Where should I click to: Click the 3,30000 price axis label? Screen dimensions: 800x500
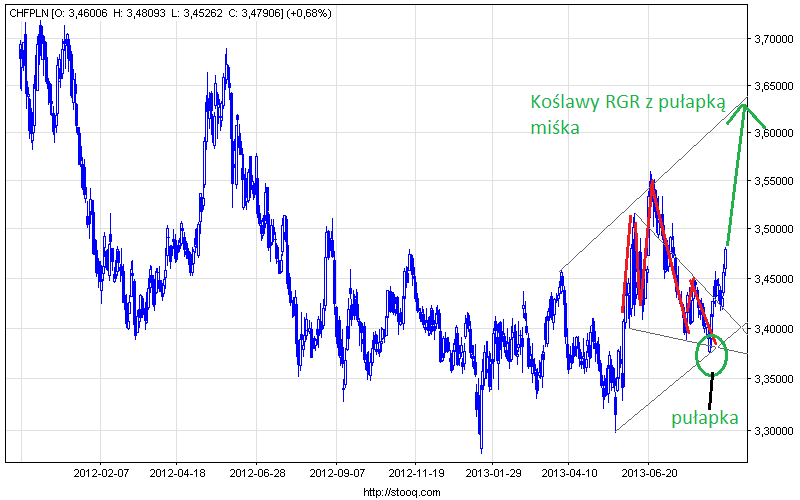click(x=773, y=431)
